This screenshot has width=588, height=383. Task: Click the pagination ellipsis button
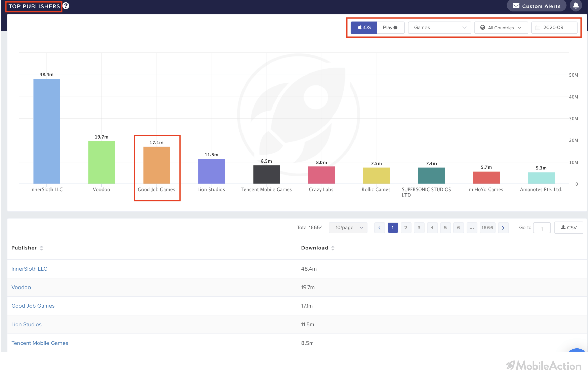[471, 228]
